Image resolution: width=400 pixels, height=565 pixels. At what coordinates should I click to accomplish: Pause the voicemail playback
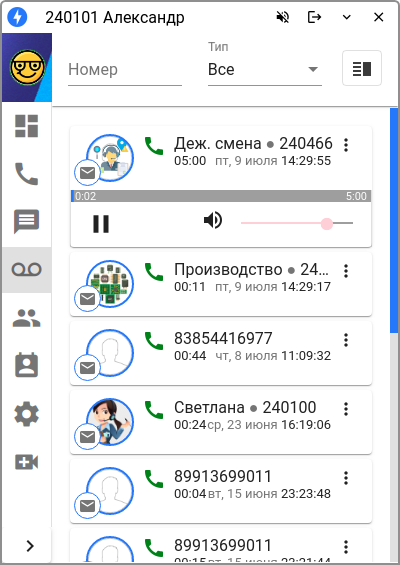tap(101, 224)
